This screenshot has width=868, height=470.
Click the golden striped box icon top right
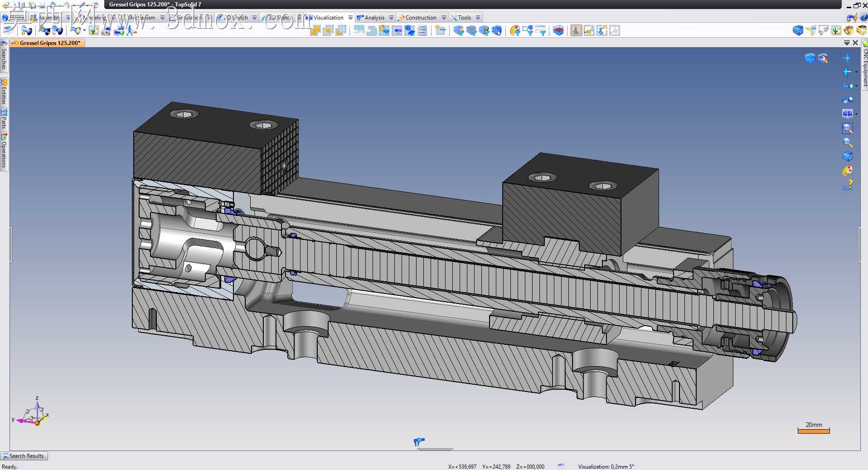[x=861, y=30]
